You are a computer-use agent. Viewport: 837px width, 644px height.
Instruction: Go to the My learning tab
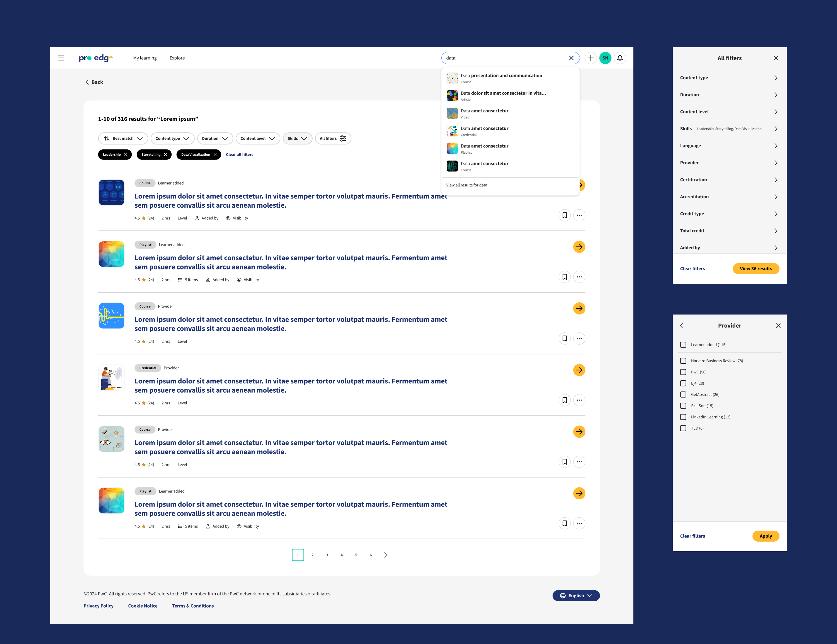145,58
